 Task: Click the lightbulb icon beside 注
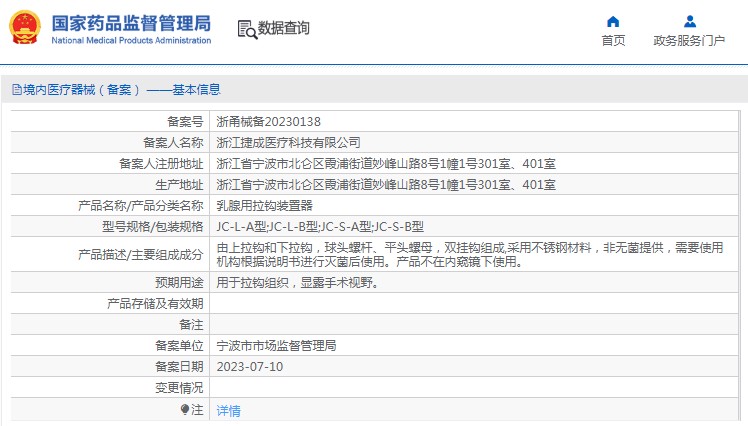(x=185, y=409)
